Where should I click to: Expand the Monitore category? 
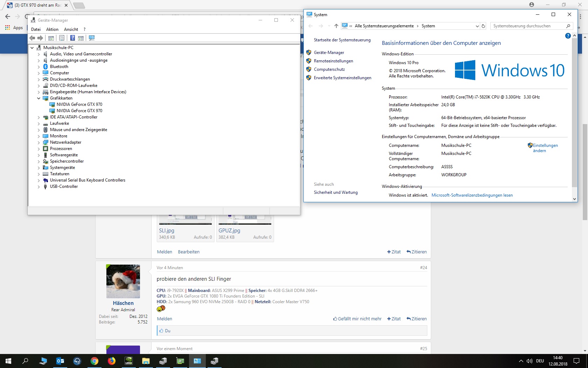(x=39, y=136)
